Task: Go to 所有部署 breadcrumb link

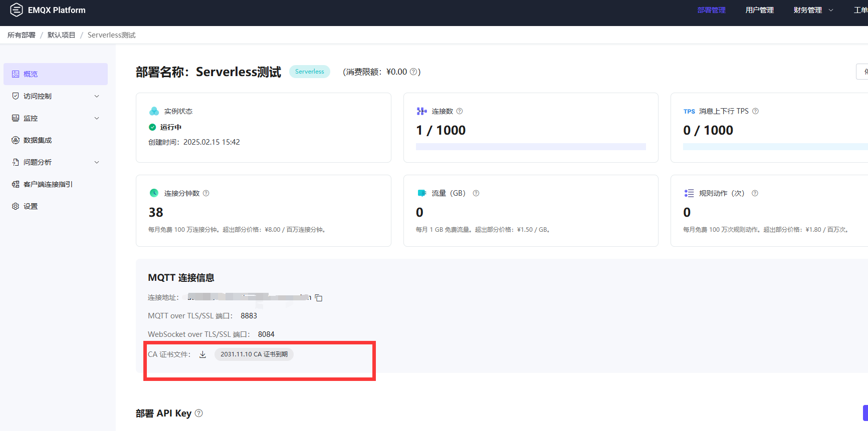Action: pyautogui.click(x=22, y=35)
